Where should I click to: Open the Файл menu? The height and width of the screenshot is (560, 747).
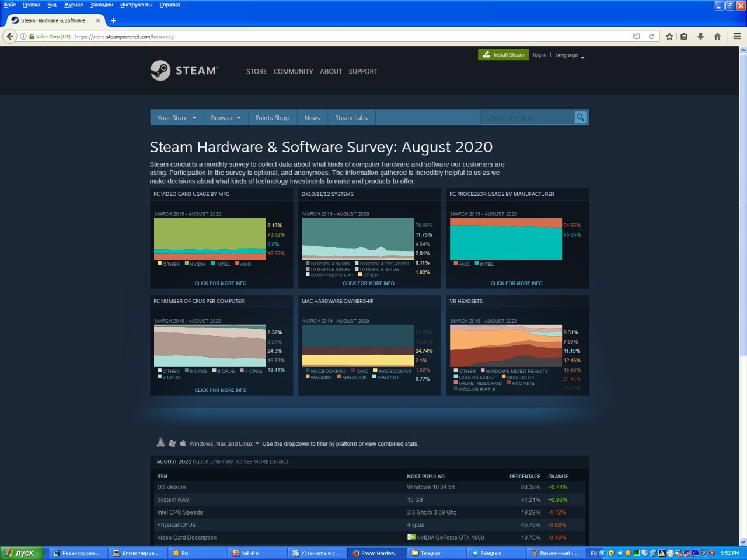(x=9, y=5)
